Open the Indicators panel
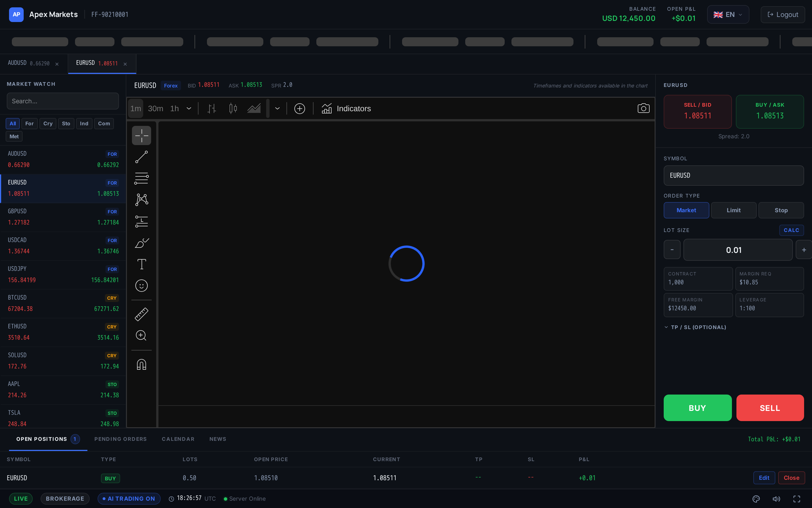The height and width of the screenshot is (508, 812). (346, 109)
